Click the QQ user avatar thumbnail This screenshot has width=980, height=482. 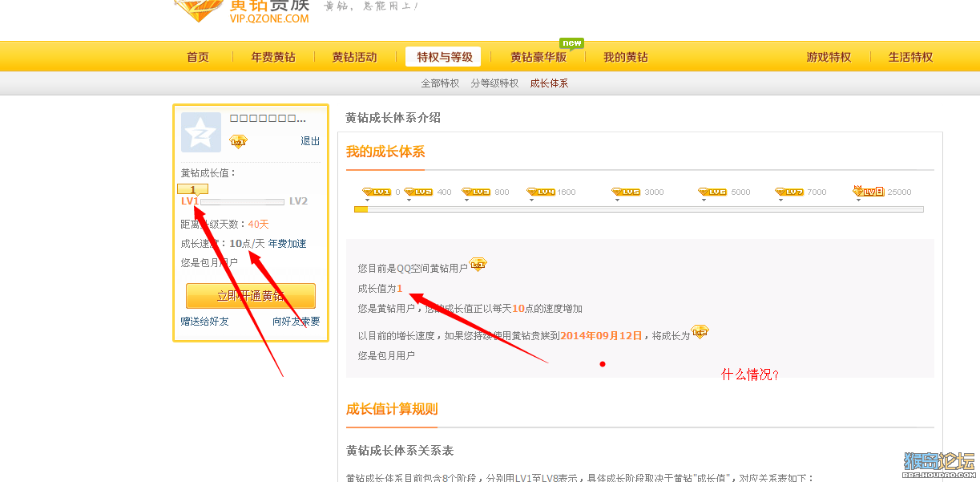201,132
